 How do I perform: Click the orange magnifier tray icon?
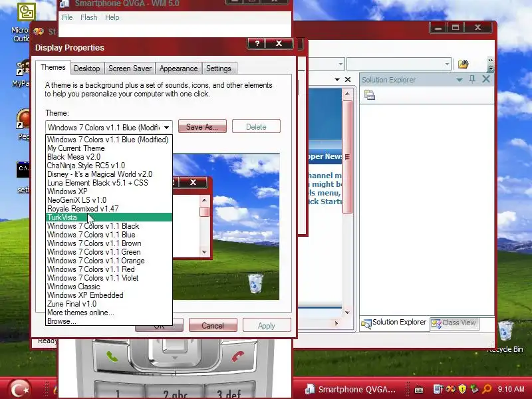[487, 389]
